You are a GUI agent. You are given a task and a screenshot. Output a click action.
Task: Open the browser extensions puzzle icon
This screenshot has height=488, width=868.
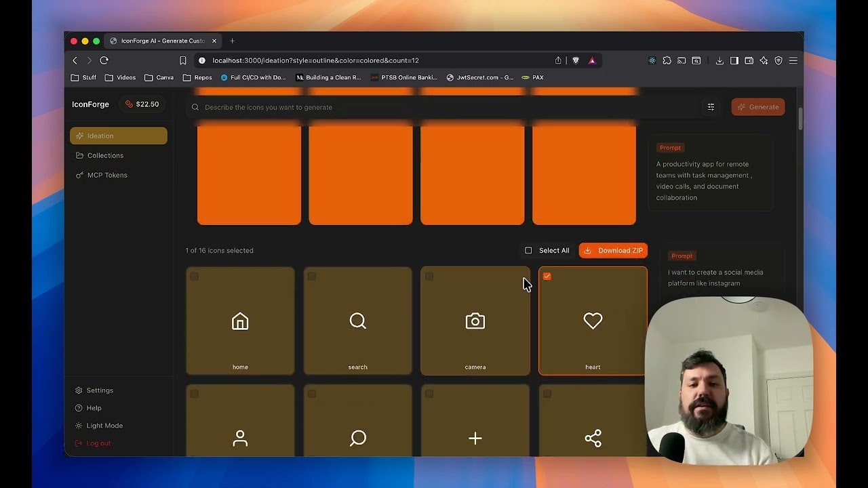(667, 60)
